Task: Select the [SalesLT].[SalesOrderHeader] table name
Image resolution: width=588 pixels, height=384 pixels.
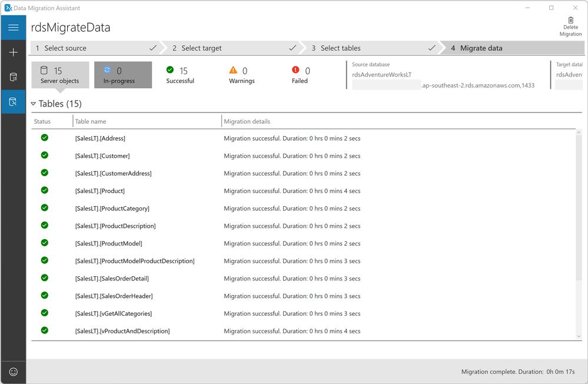Action: 114,296
